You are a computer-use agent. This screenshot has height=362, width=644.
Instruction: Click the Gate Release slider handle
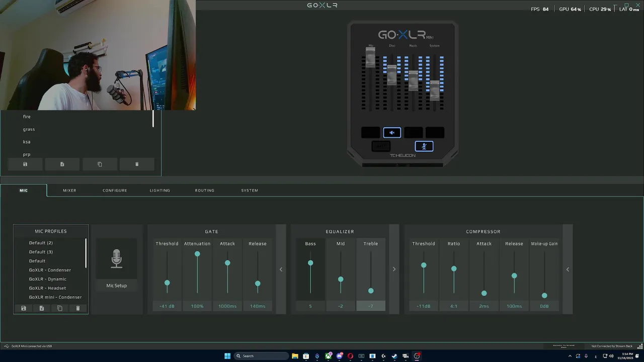point(258,284)
